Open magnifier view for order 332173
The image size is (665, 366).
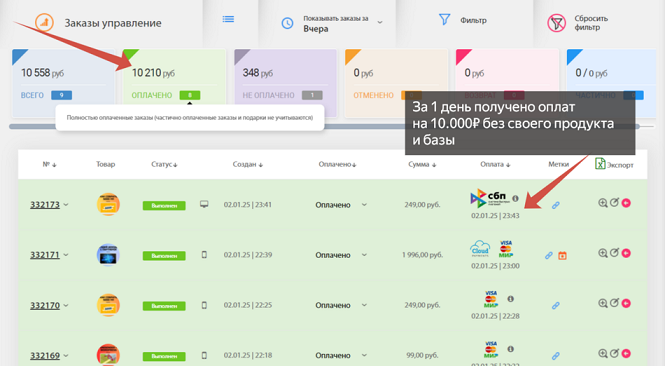(x=602, y=203)
